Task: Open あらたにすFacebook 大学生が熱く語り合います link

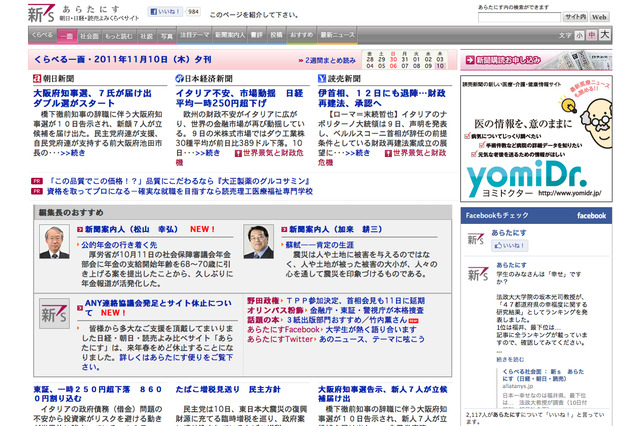Action: [371, 330]
